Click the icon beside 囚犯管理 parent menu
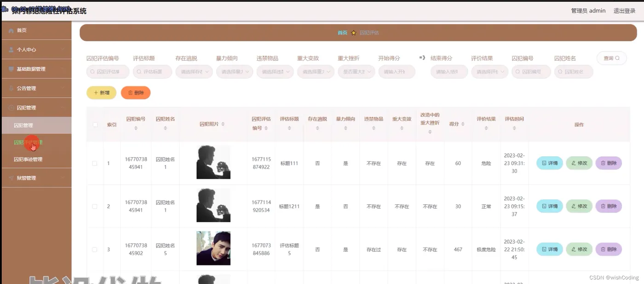Image resolution: width=644 pixels, height=284 pixels. [x=11, y=108]
